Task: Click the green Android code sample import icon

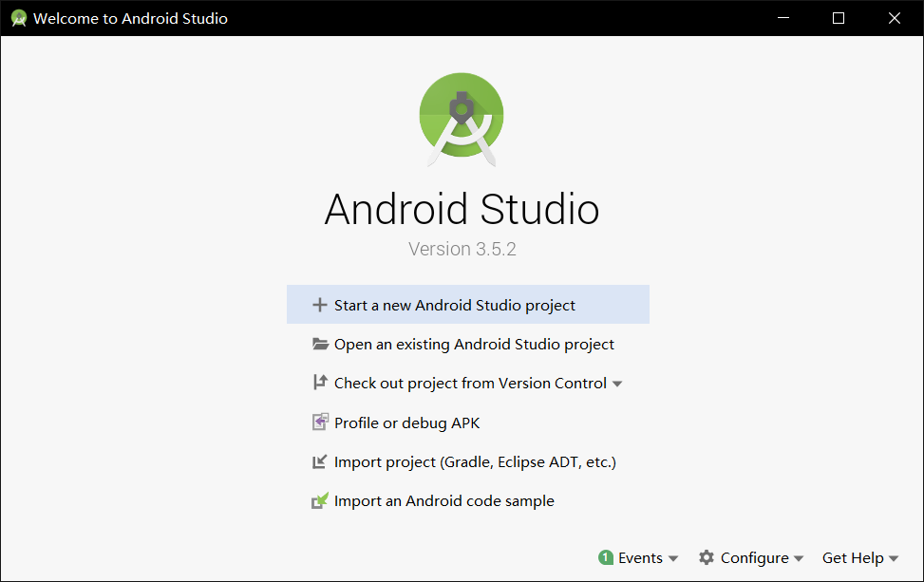Action: [x=320, y=500]
